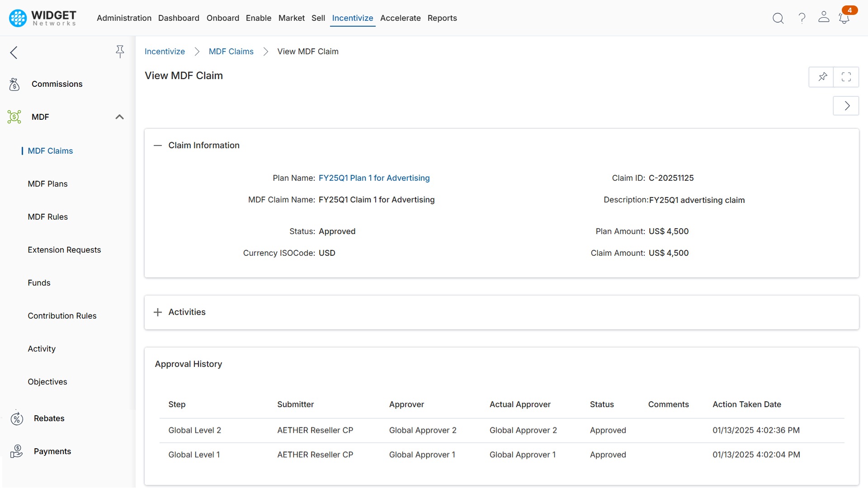Click the back arrow above the sidebar
Screen dimensions: 868x488
14,52
